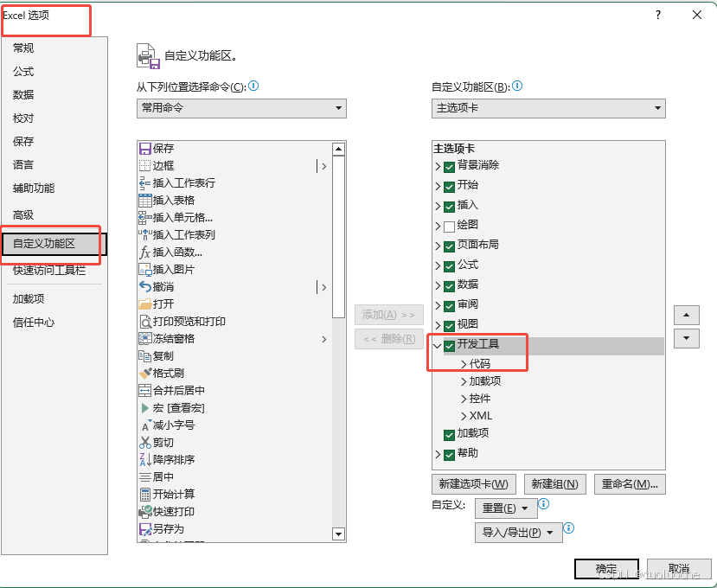The height and width of the screenshot is (588, 717).
Task: Click the Insert Sheet Columns icon
Action: pos(145,235)
